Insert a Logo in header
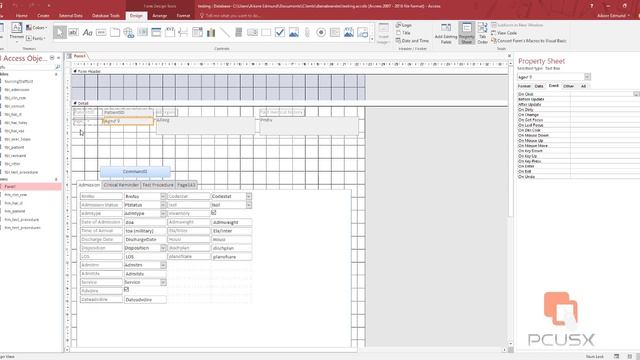 (404, 25)
